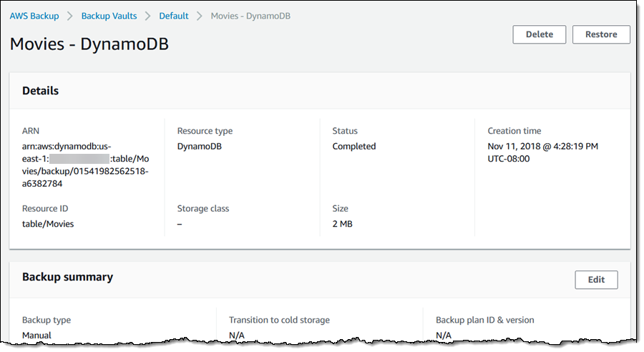
Task: Click the Backup summary heading
Action: [67, 276]
